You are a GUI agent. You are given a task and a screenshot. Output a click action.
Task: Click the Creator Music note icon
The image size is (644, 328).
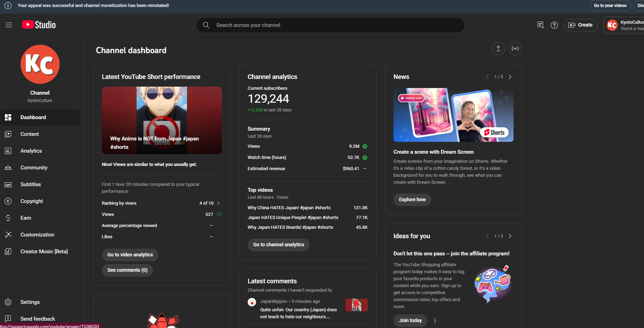[8, 252]
